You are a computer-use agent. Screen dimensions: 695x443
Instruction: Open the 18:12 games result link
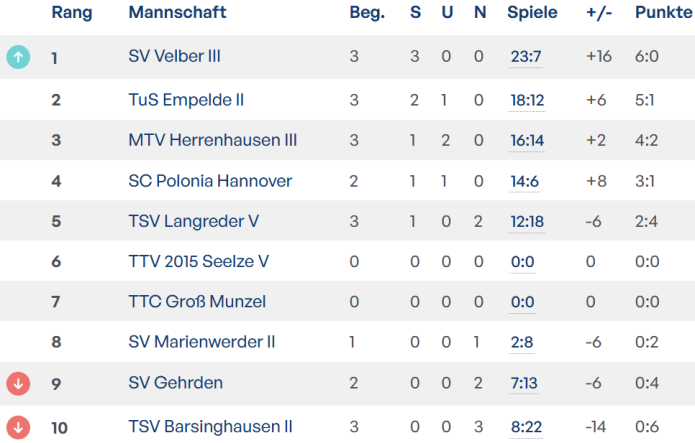(x=526, y=100)
